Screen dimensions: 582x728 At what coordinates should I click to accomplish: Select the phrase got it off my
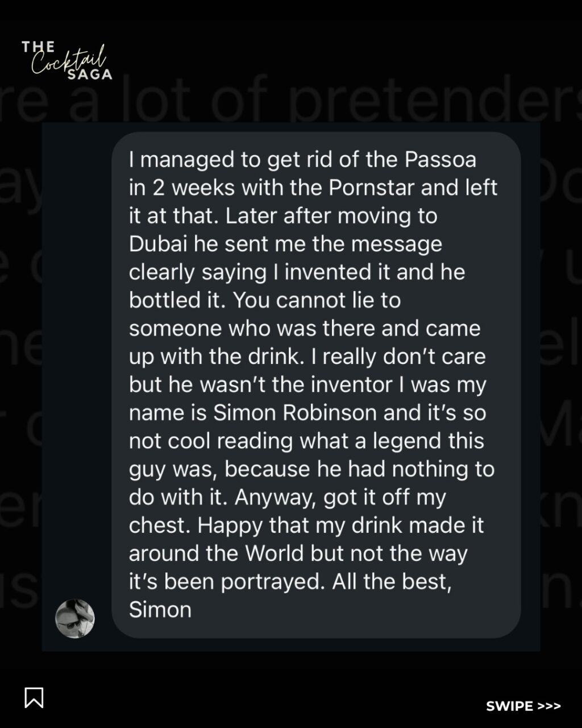coord(385,498)
